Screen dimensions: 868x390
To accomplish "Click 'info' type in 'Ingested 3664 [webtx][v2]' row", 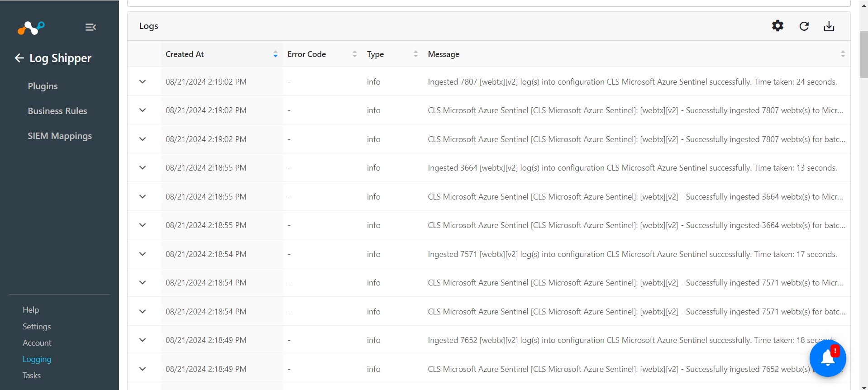I will [373, 168].
